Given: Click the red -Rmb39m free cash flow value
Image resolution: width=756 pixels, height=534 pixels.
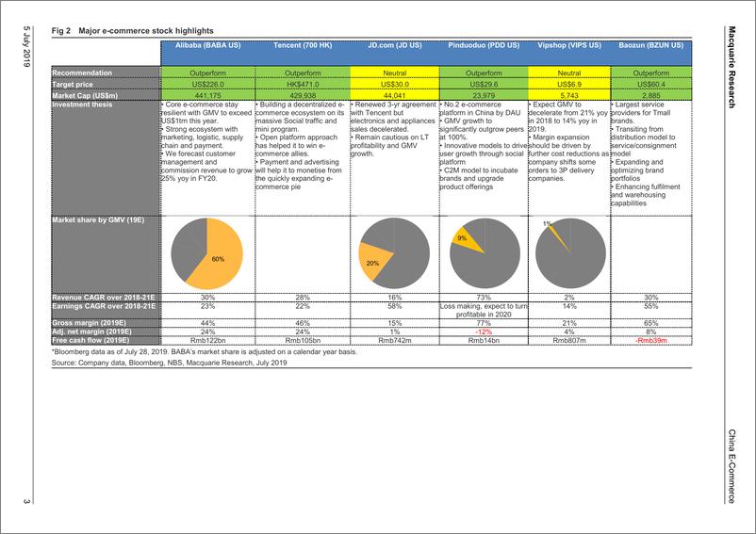Looking at the screenshot, I should point(650,340).
